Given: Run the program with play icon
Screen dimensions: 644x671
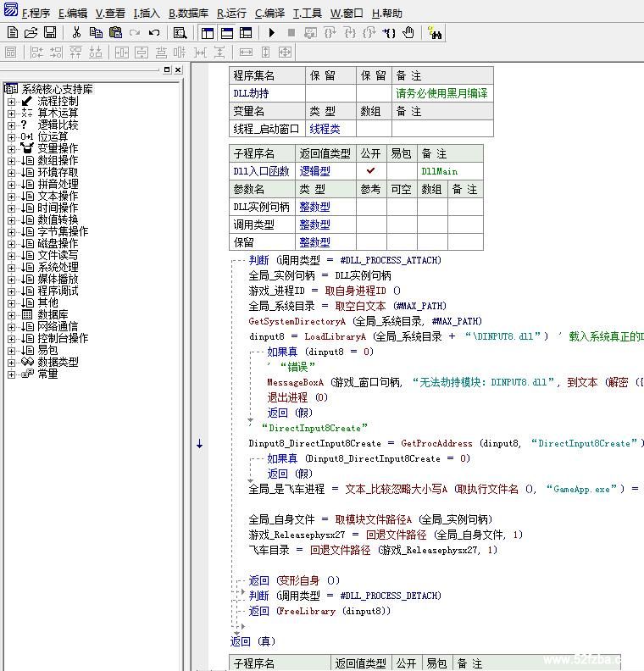Looking at the screenshot, I should pyautogui.click(x=271, y=32).
